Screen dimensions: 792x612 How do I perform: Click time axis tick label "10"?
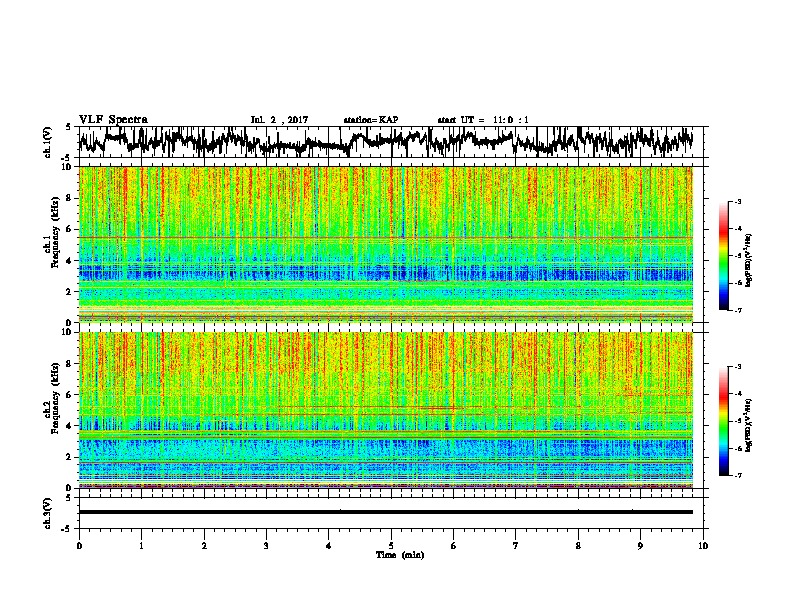coord(703,546)
